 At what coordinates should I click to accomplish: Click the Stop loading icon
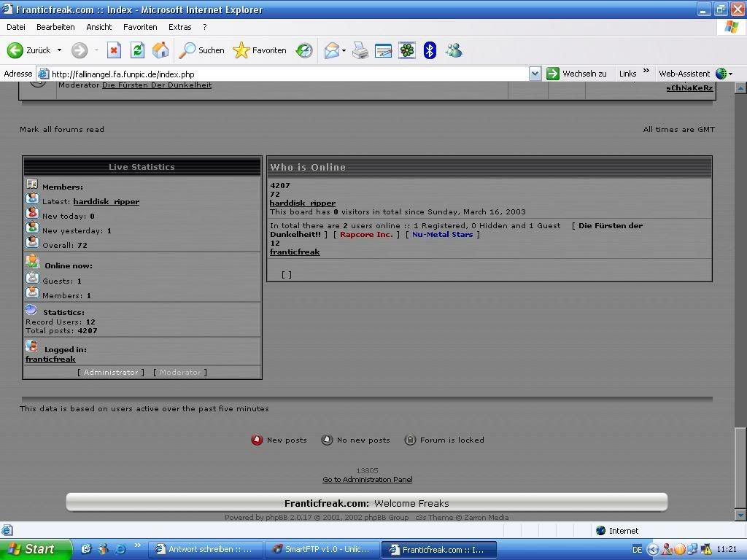[x=114, y=50]
